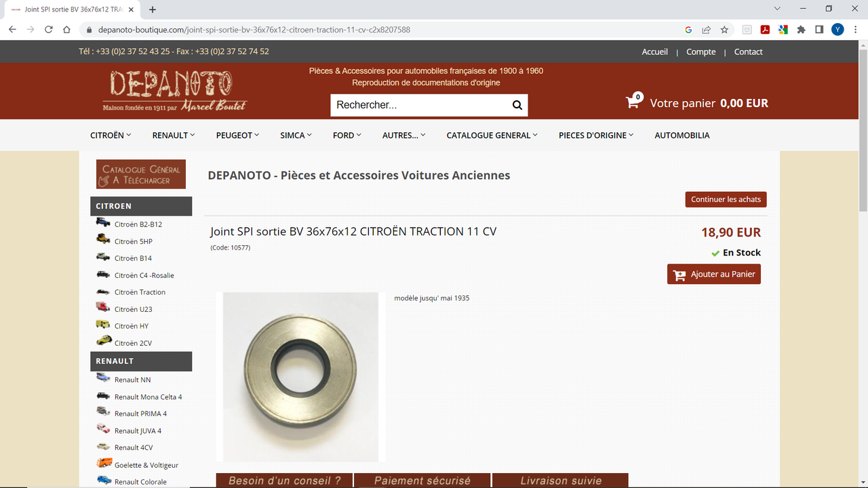Expand the RENAULT navigation dropdown
The width and height of the screenshot is (868, 488).
click(x=174, y=136)
